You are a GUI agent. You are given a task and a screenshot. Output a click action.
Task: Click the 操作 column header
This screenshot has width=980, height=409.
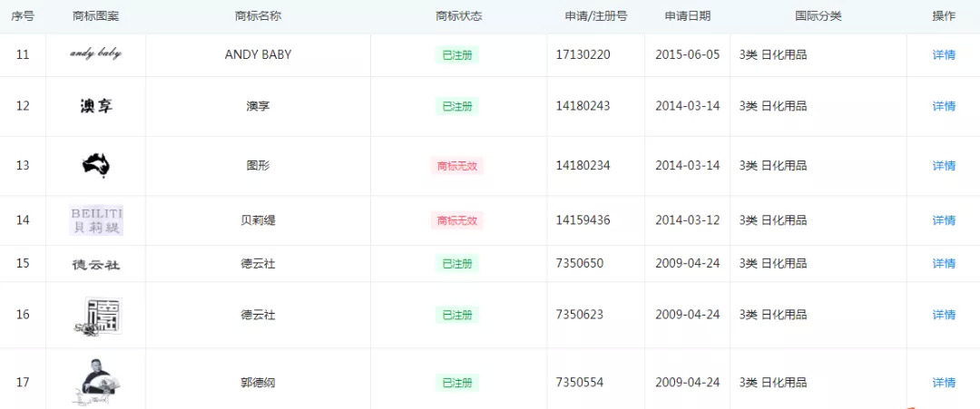click(x=944, y=16)
